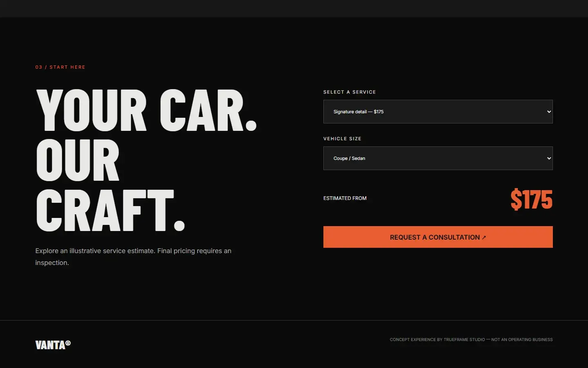Click the "03 / START HERE" label
The image size is (588, 368).
click(60, 67)
